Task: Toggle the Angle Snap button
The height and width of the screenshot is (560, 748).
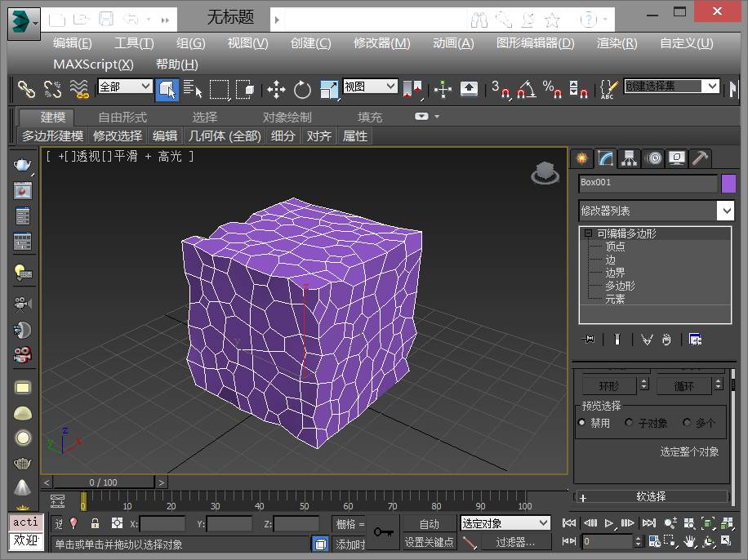Action: pyautogui.click(x=526, y=89)
